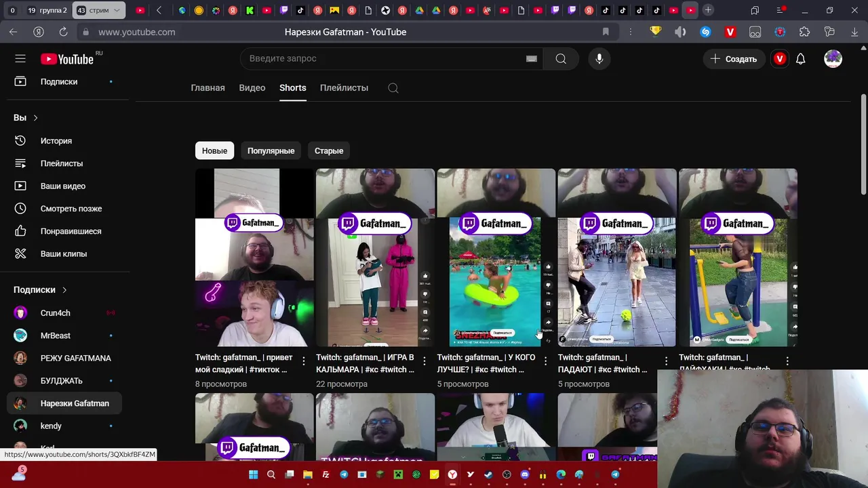Viewport: 868px width, 488px height.
Task: Open the on-screen keyboard icon in search box
Action: click(532, 59)
